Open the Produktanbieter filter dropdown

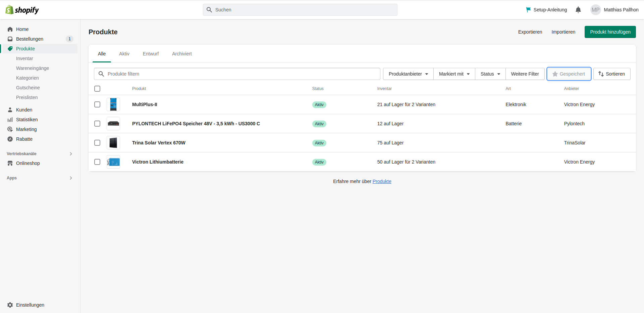click(x=408, y=74)
